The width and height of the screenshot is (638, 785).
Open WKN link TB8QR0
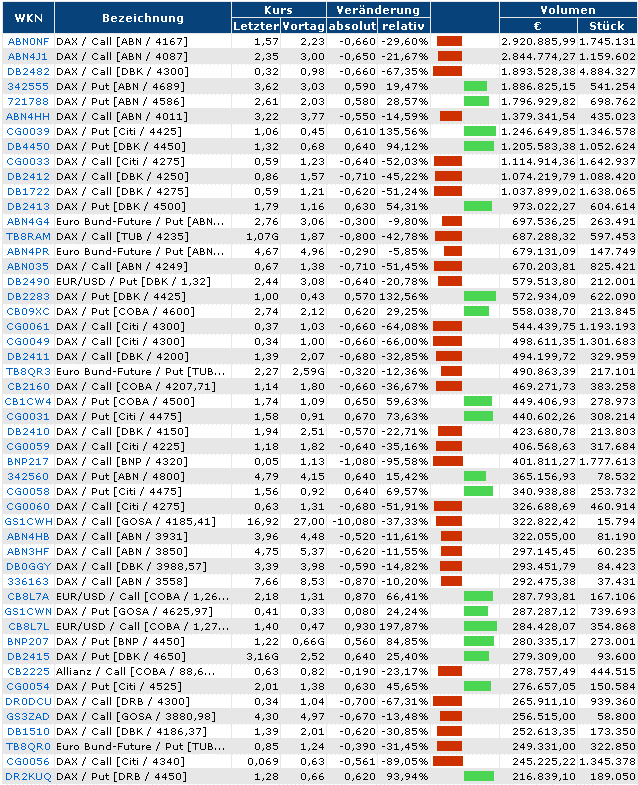click(29, 747)
